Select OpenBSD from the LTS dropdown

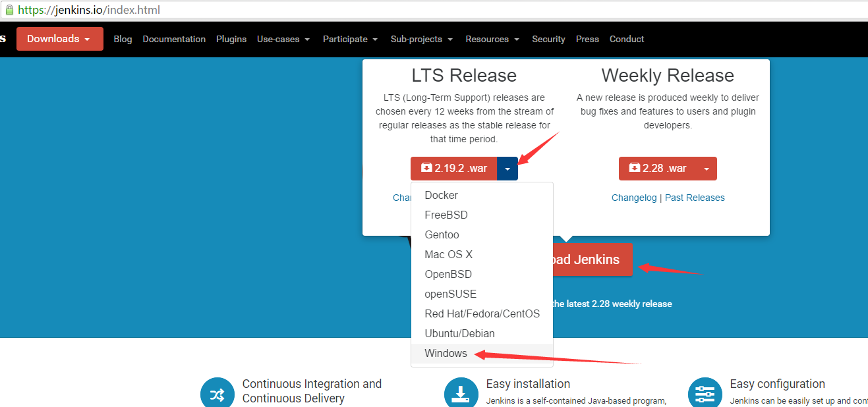pos(482,274)
